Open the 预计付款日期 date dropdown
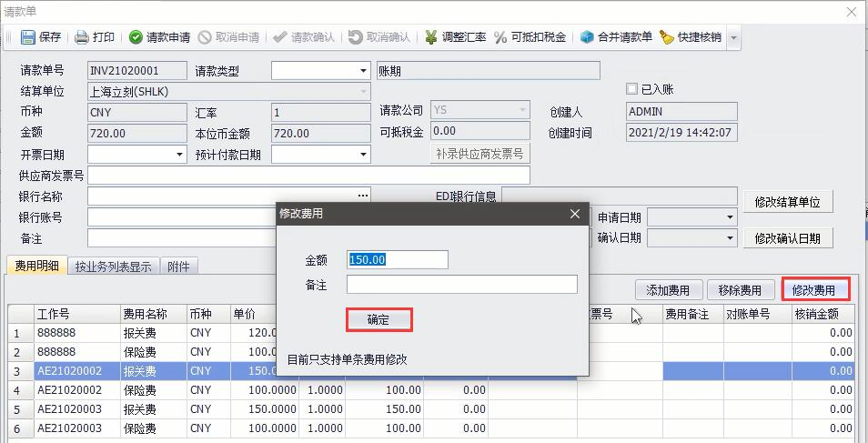The image size is (868, 443). pyautogui.click(x=363, y=155)
